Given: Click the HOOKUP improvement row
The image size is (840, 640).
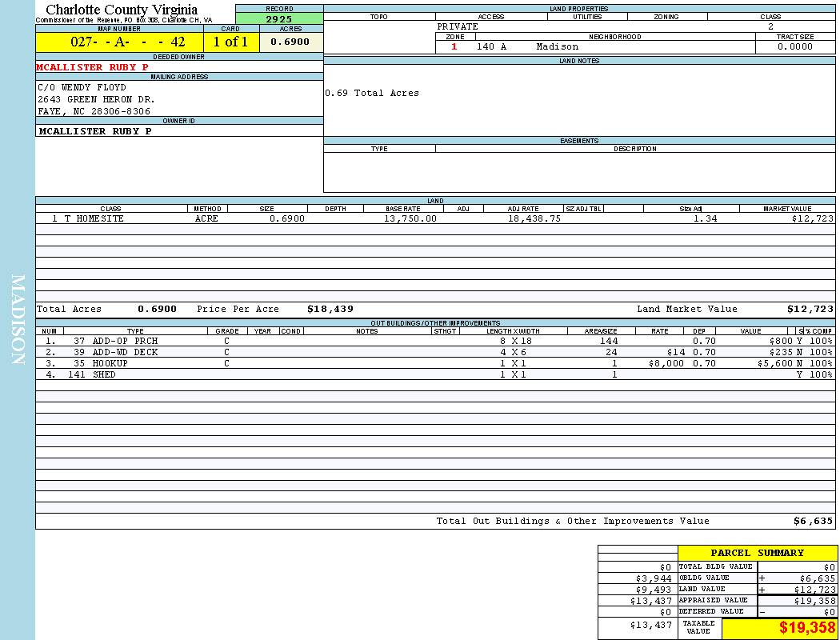Looking at the screenshot, I should 110,363.
